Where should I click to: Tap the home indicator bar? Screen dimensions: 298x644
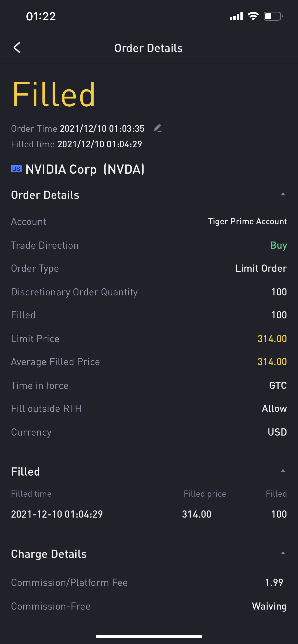(x=149, y=636)
